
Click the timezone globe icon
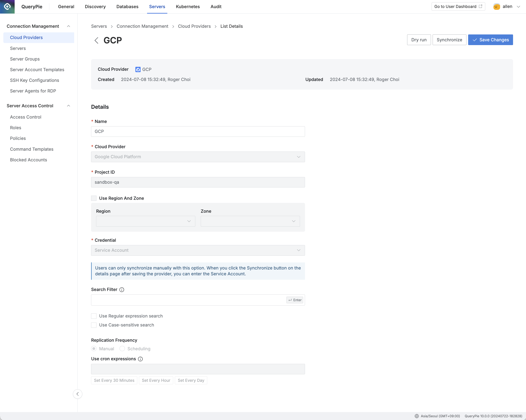(x=417, y=416)
